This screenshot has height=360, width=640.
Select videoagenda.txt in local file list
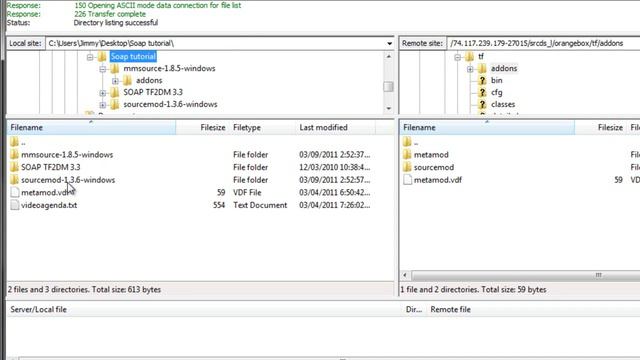49,205
